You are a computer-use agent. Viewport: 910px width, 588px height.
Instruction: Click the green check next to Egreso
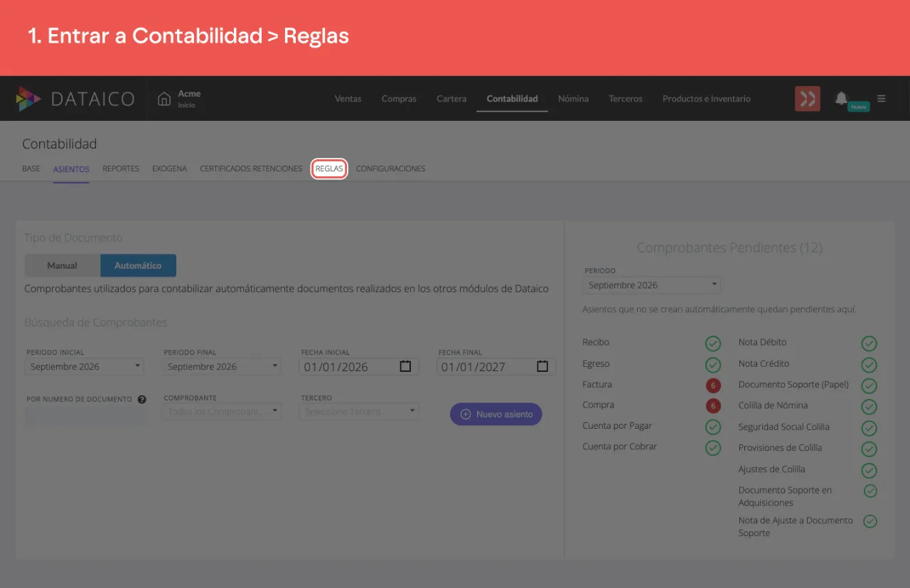pyautogui.click(x=713, y=365)
